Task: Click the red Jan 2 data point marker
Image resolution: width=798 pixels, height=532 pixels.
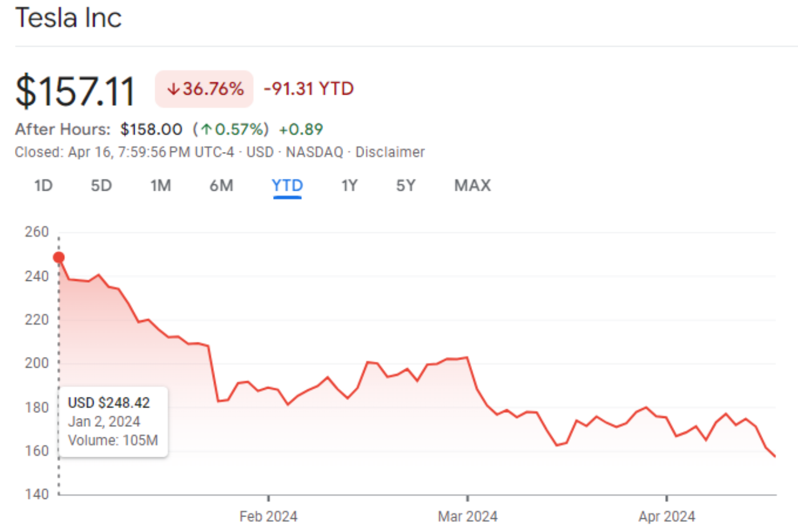Action: (x=59, y=258)
